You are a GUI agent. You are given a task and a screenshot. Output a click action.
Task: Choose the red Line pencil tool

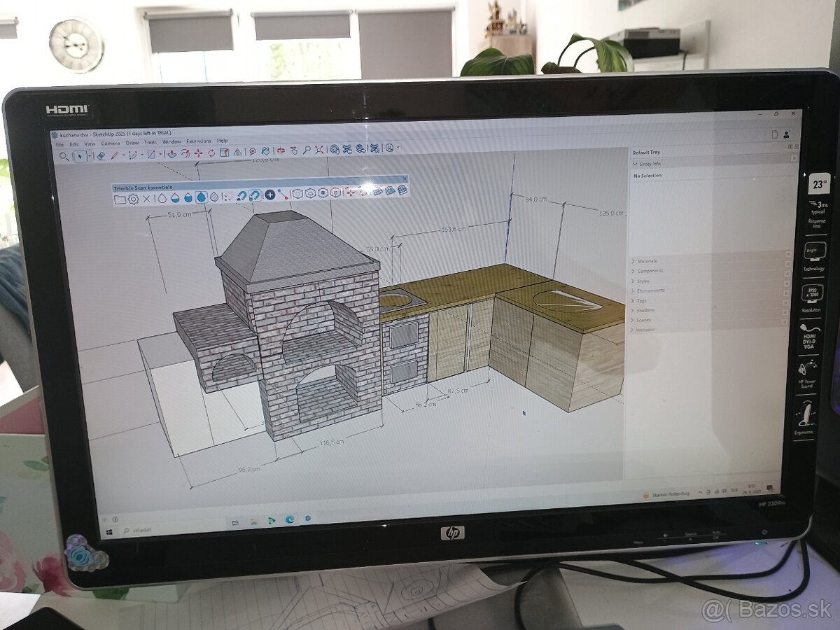tap(114, 155)
